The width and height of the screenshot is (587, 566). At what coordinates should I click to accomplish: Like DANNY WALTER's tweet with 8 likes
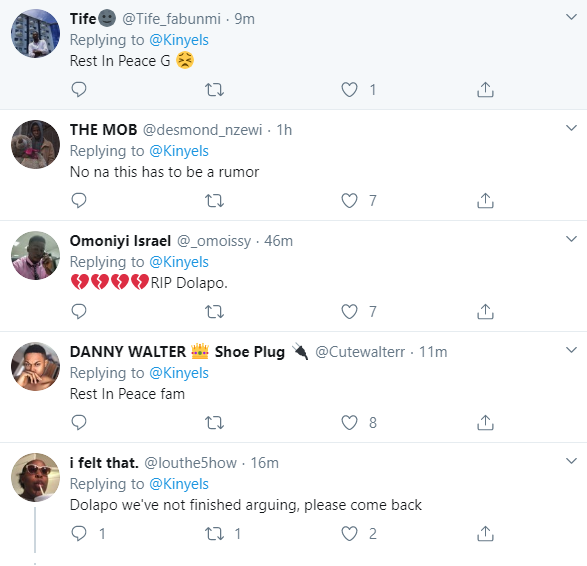click(349, 422)
